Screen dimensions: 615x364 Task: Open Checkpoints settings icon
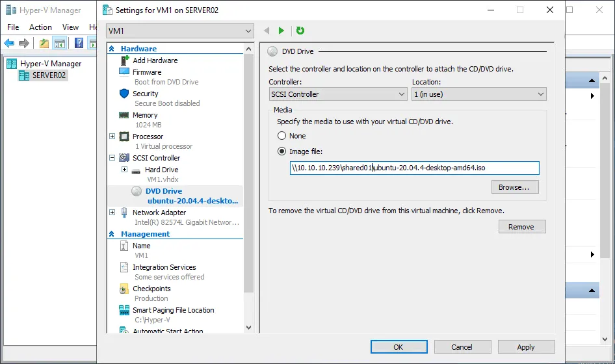click(x=124, y=289)
